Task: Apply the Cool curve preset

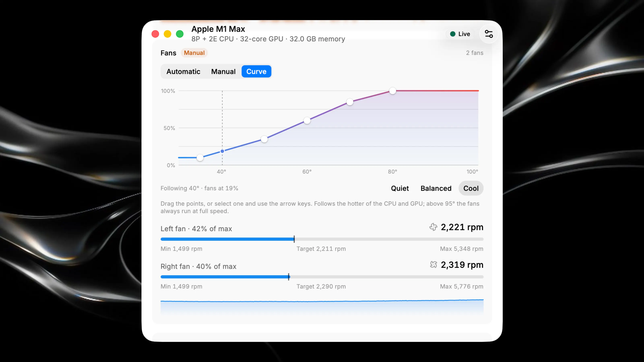Action: [x=471, y=188]
